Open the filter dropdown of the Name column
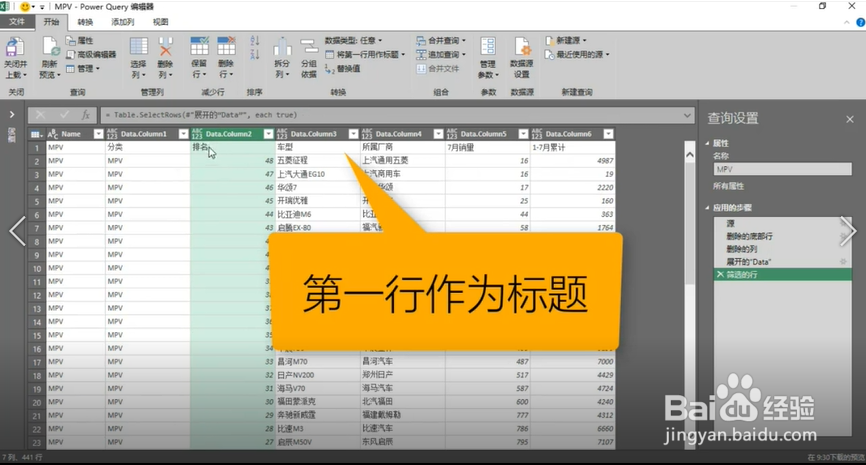Viewport: 866px width, 465px height. click(98, 134)
